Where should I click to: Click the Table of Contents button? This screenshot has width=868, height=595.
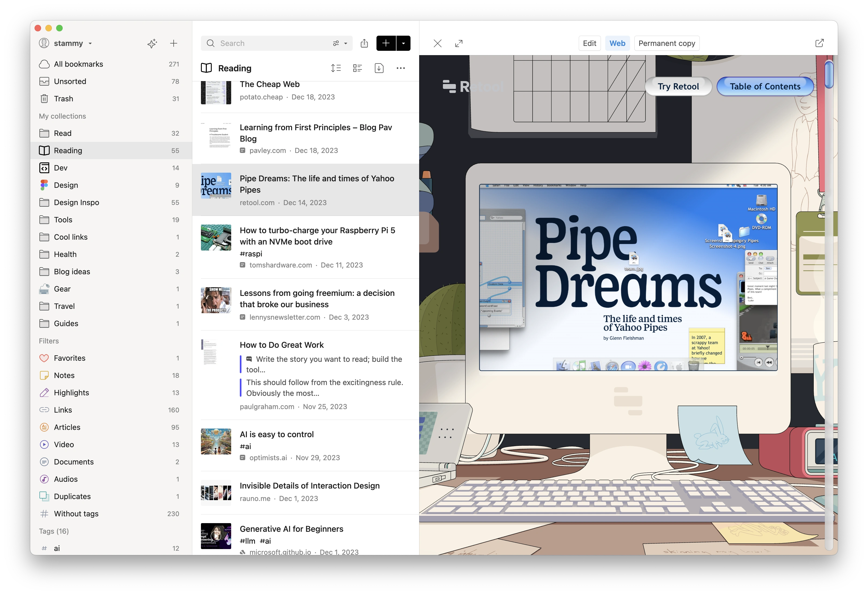(765, 86)
